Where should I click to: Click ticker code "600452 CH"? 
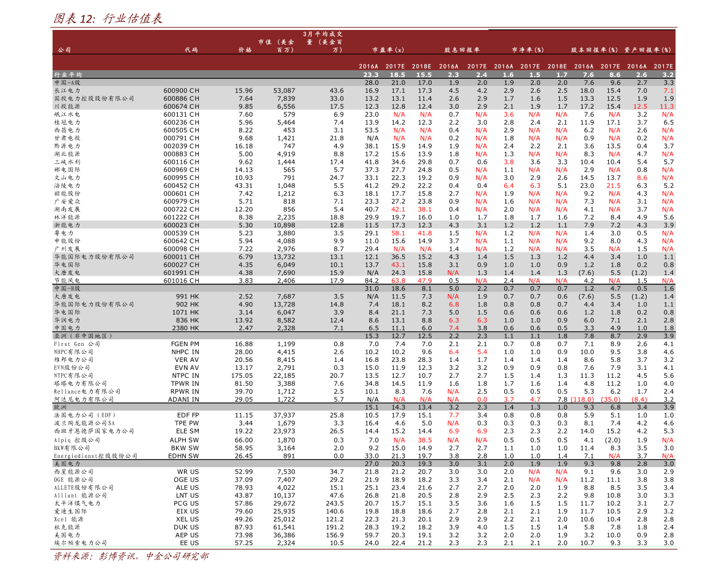pyautogui.click(x=181, y=185)
